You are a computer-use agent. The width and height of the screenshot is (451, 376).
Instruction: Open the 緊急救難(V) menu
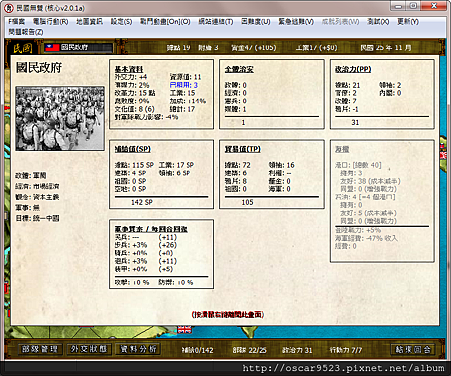pyautogui.click(x=296, y=22)
